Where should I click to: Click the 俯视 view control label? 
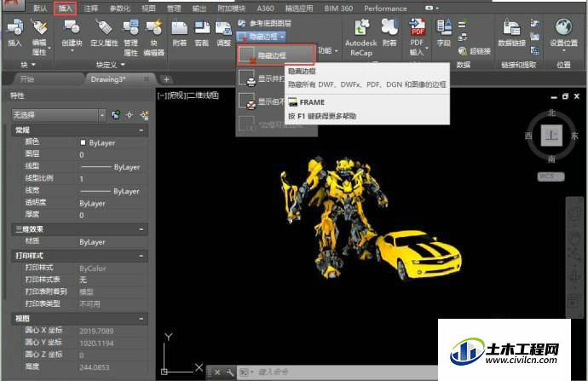click(176, 95)
